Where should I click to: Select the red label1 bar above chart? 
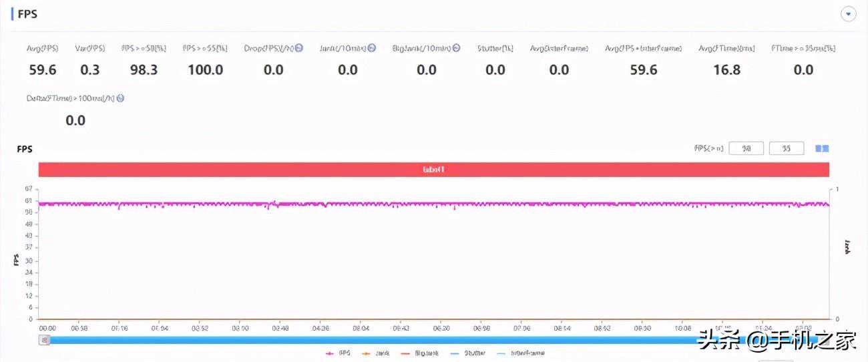coord(433,170)
